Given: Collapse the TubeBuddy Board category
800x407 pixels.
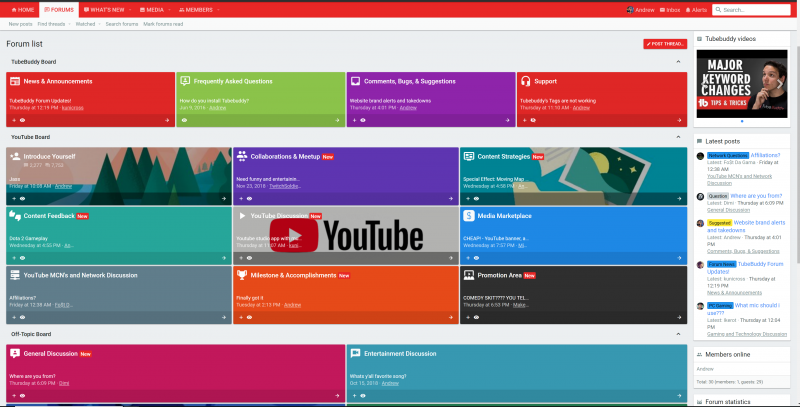Looking at the screenshot, I should click(677, 61).
